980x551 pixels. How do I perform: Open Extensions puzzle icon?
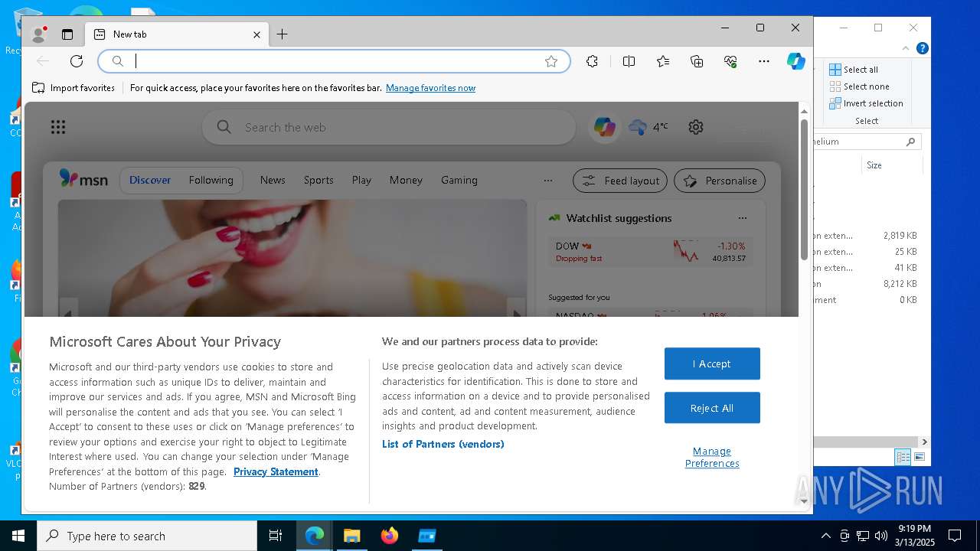[592, 61]
